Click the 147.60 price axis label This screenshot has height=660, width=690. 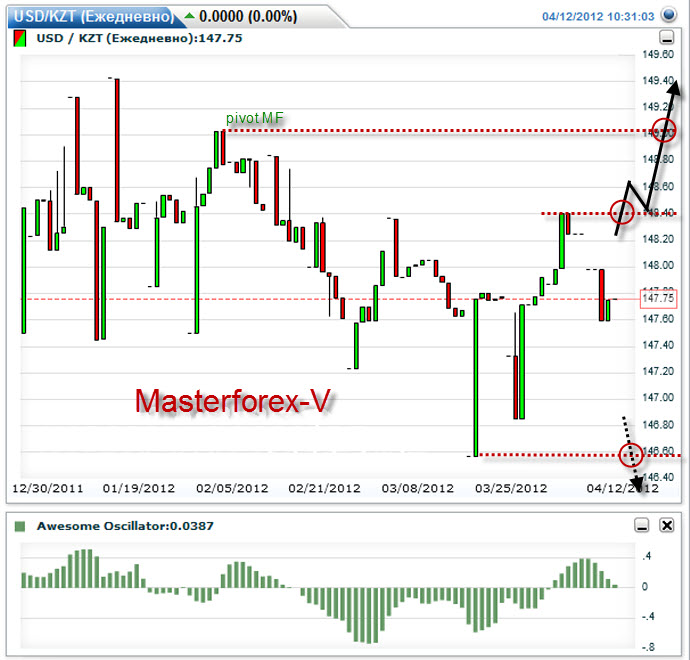click(x=658, y=319)
